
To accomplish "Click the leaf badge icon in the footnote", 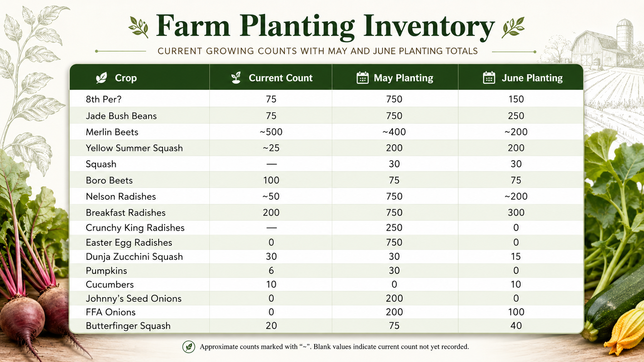I will [189, 347].
